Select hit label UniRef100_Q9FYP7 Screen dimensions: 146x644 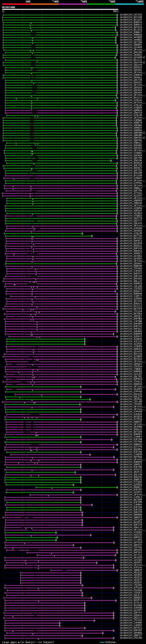131,613
